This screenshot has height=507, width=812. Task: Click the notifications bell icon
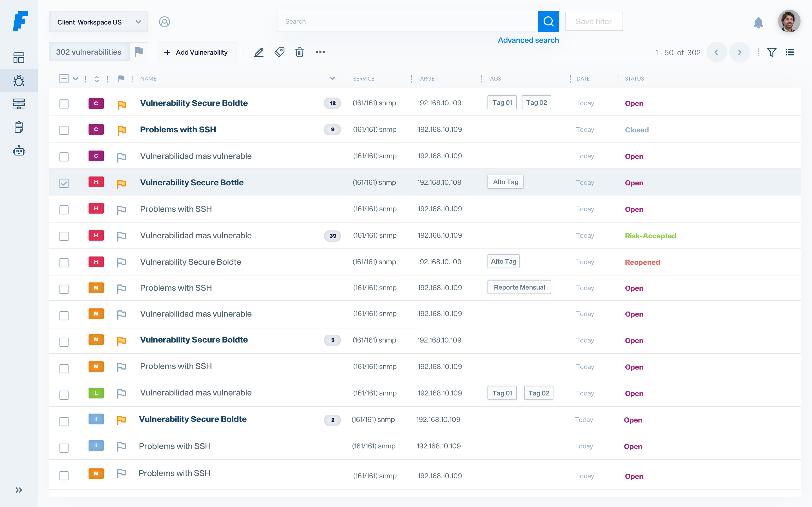pyautogui.click(x=759, y=23)
